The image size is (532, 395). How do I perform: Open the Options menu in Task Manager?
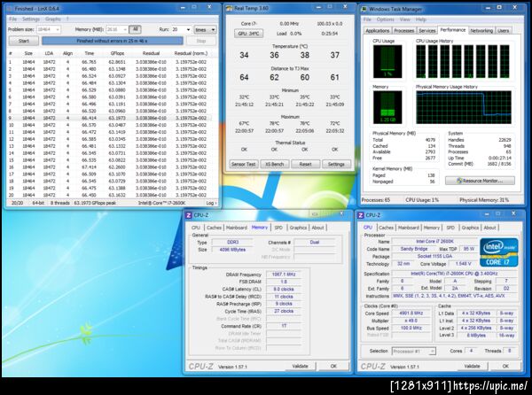(385, 19)
